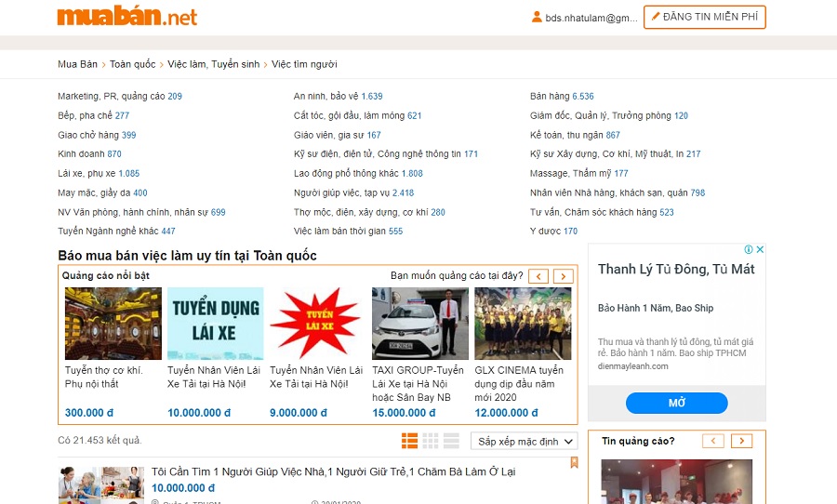Bookmark the Người Giúp Việc Nhà listing
The width and height of the screenshot is (837, 504).
coord(575,462)
